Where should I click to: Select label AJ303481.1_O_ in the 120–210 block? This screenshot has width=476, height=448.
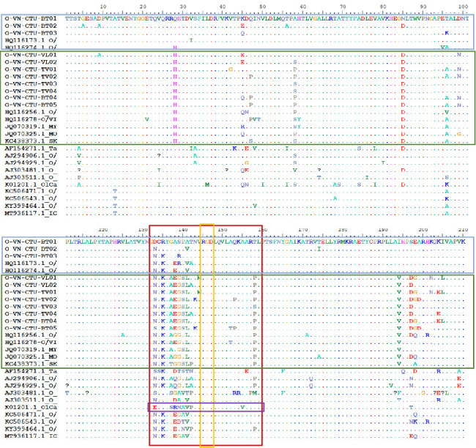coord(31,393)
